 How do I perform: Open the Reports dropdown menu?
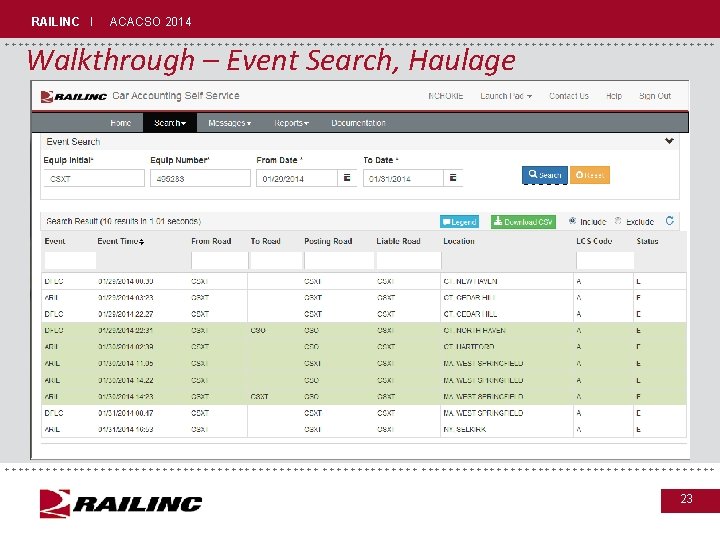click(x=291, y=123)
